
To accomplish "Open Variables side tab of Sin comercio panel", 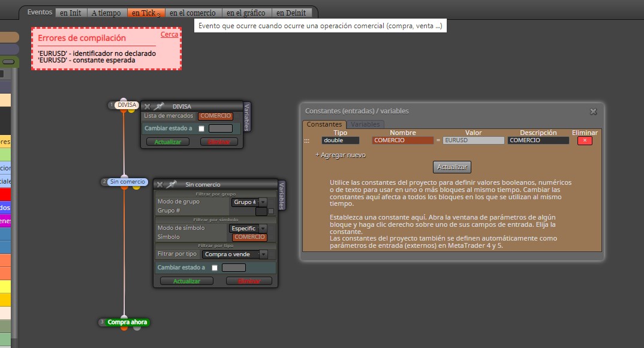I will coord(281,195).
